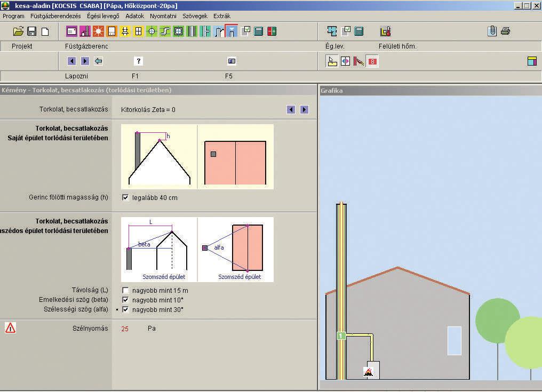Click the neighbor building beta angle diagram
Screen dimensions: 542x392
(159, 249)
